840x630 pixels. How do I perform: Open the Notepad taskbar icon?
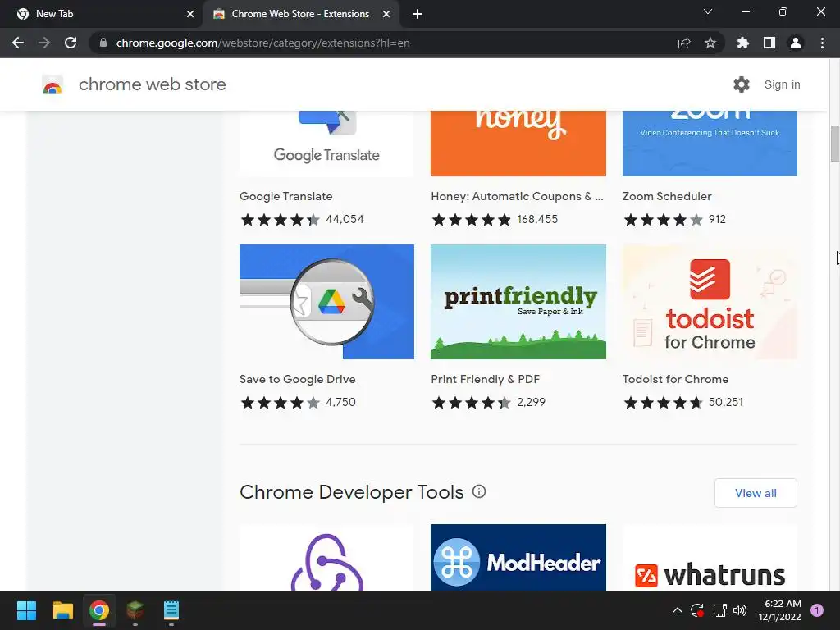pyautogui.click(x=171, y=610)
